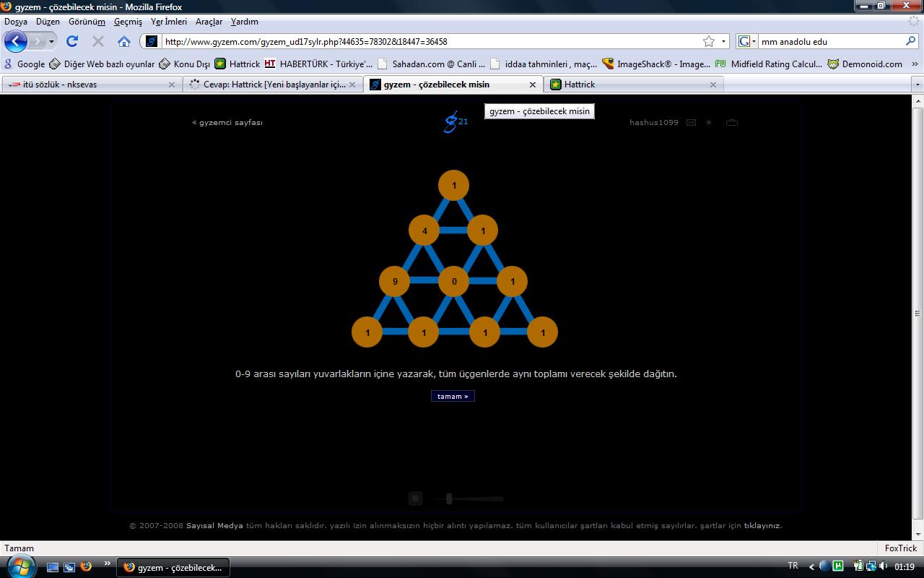The height and width of the screenshot is (578, 924).
Task: Switch to the last Hattrick tab
Action: click(x=633, y=85)
